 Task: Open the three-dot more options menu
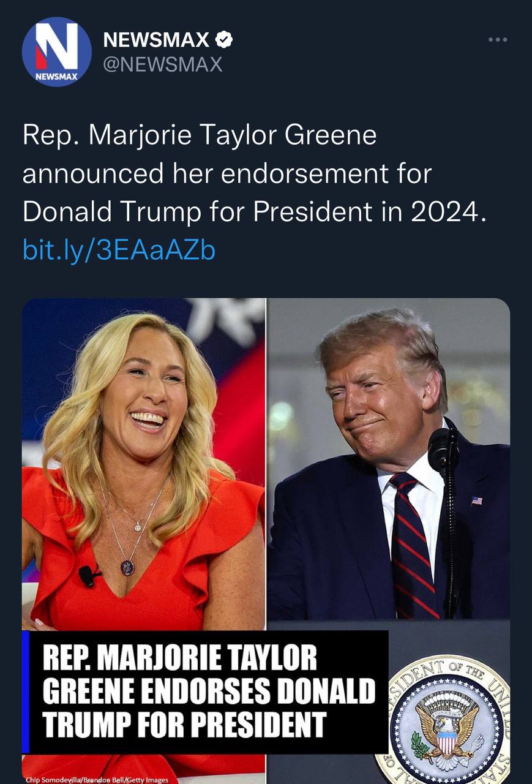[498, 40]
